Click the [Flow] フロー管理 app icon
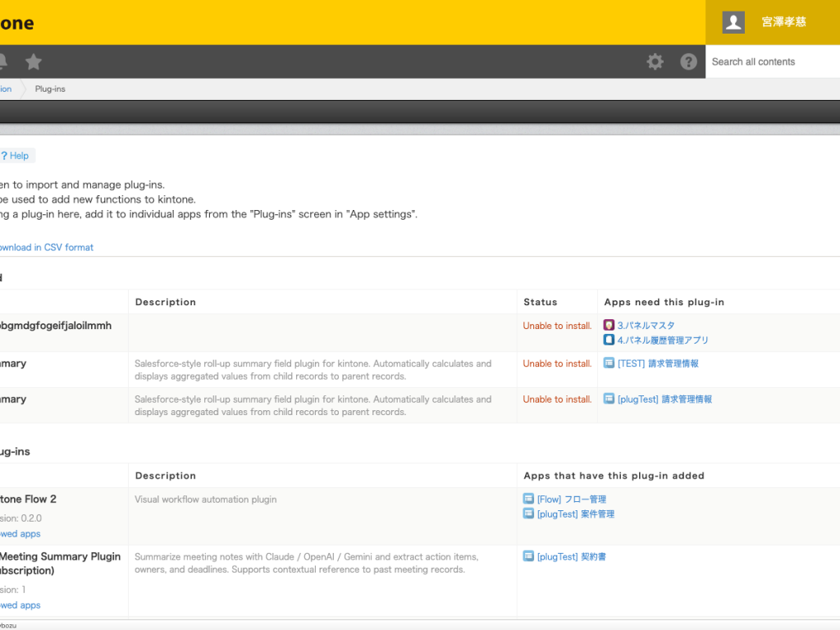This screenshot has width=840, height=630. click(528, 499)
